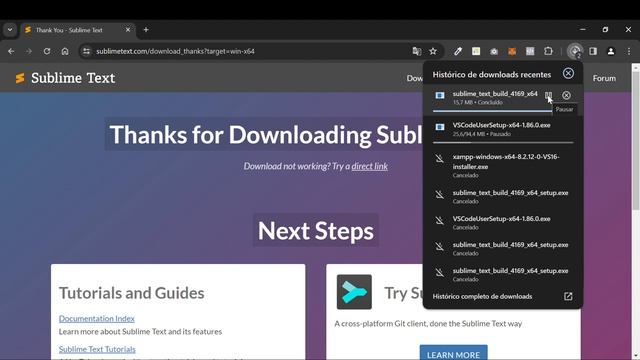Screen dimensions: 640x360
Task: Open the browser side panel
Action: point(593,51)
